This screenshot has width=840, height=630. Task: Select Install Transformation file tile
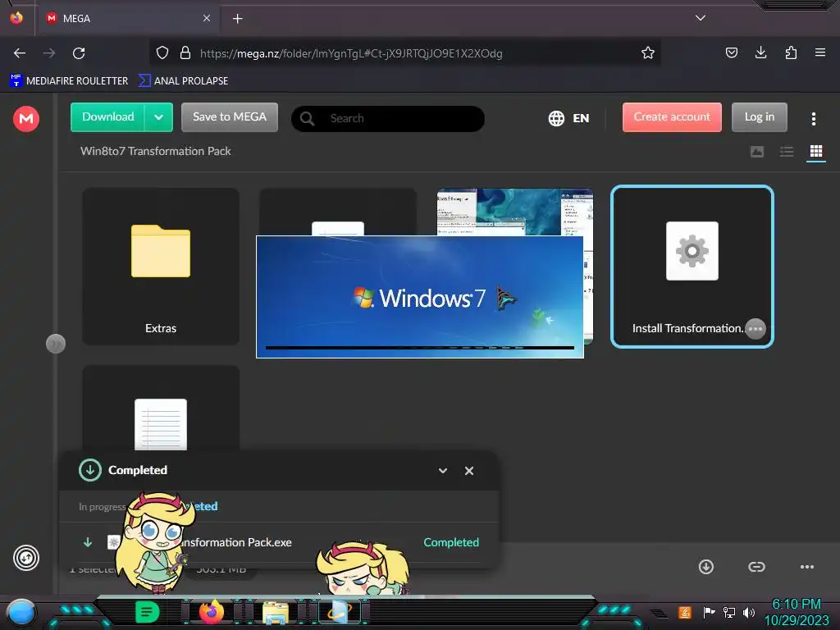click(x=692, y=267)
